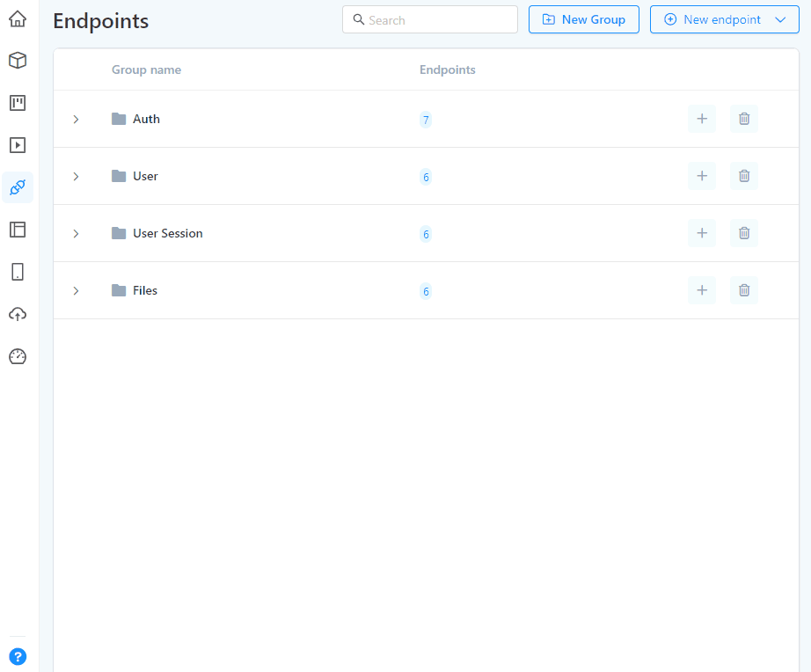Expand the User Session group
The image size is (811, 672).
click(76, 233)
